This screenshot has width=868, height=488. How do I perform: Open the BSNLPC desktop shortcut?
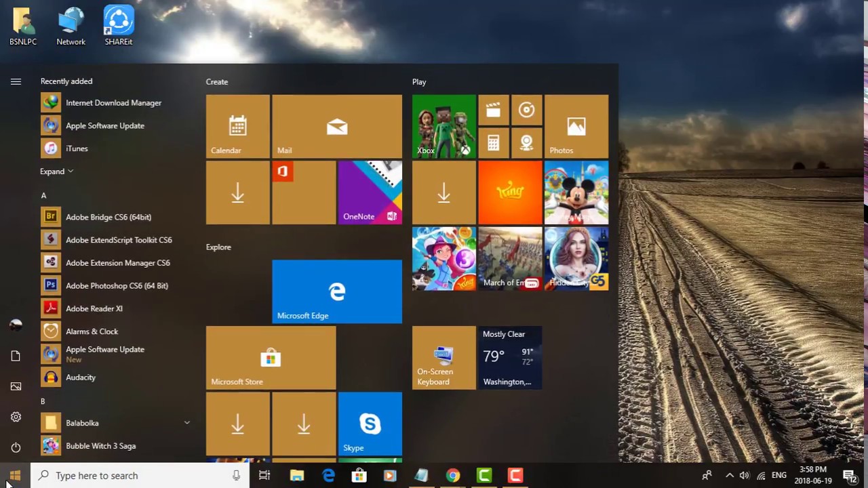point(23,26)
